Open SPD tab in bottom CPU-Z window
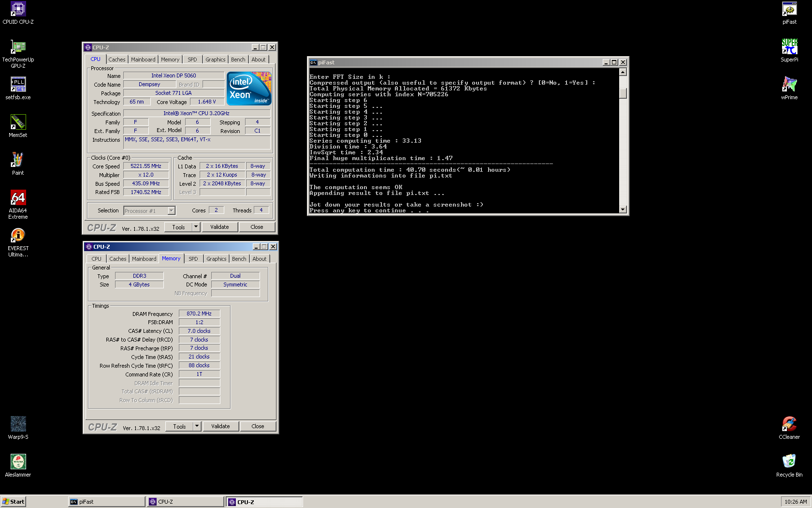The width and height of the screenshot is (812, 508). 193,259
